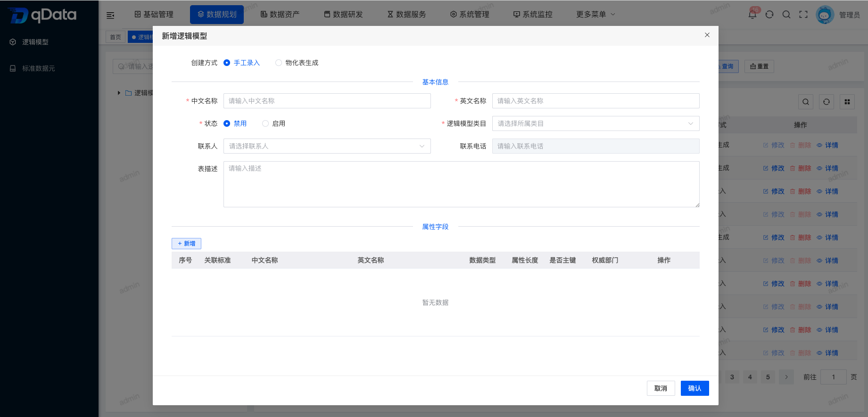Open the admin avatar menu
Viewport: 868px width, 417px height.
(825, 15)
